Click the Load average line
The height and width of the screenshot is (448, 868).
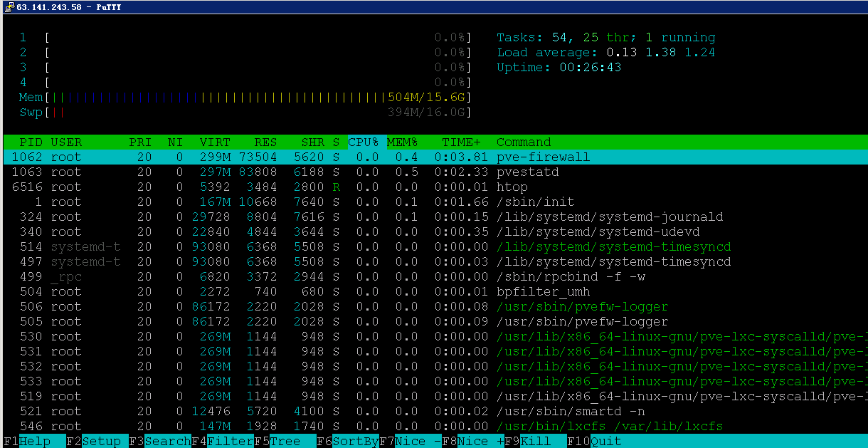(606, 52)
